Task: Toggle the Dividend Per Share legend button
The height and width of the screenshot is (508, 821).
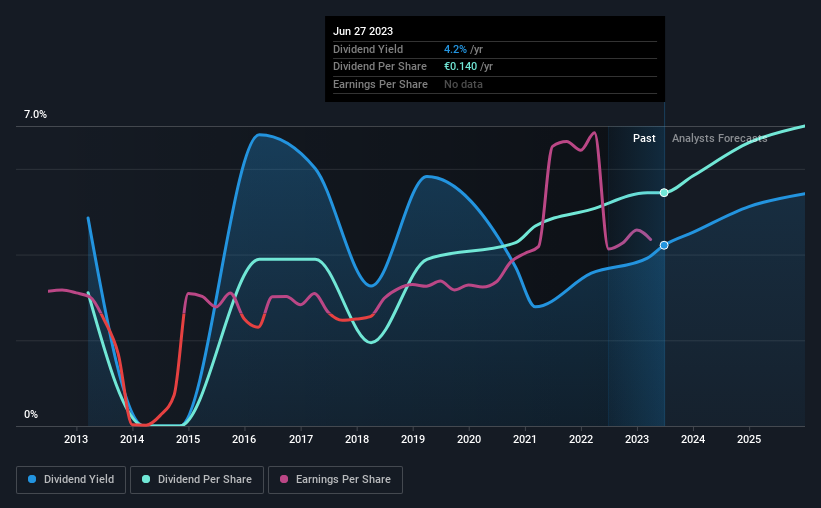Action: coord(197,480)
